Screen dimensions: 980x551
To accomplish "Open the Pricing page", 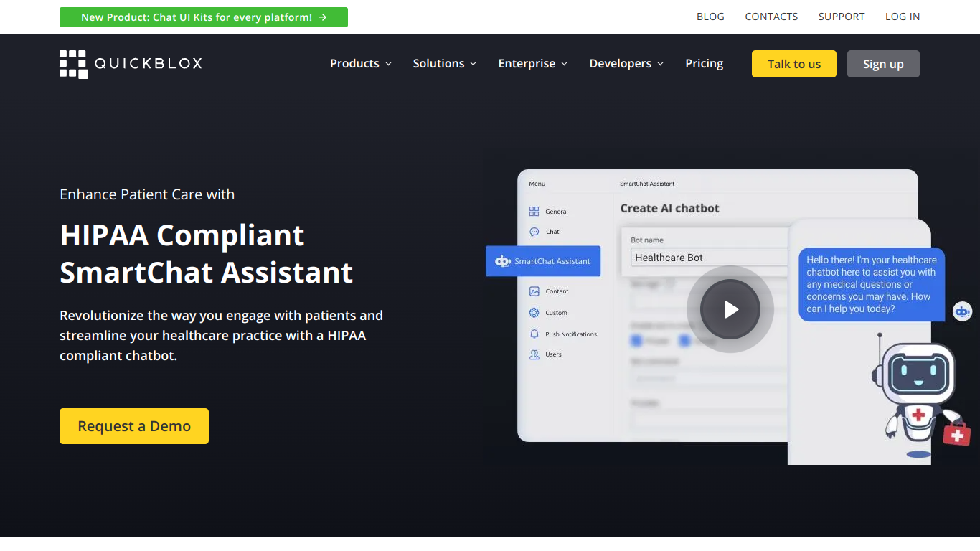I will coord(704,64).
